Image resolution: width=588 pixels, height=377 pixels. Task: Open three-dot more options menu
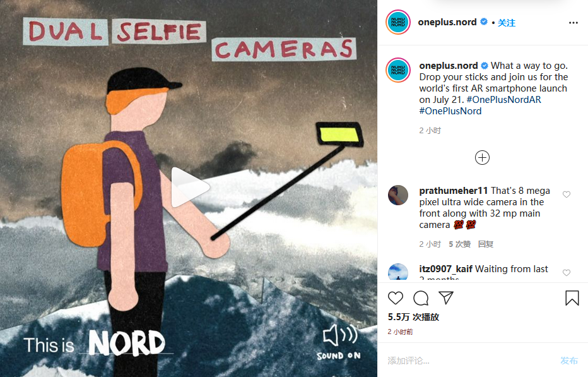573,23
